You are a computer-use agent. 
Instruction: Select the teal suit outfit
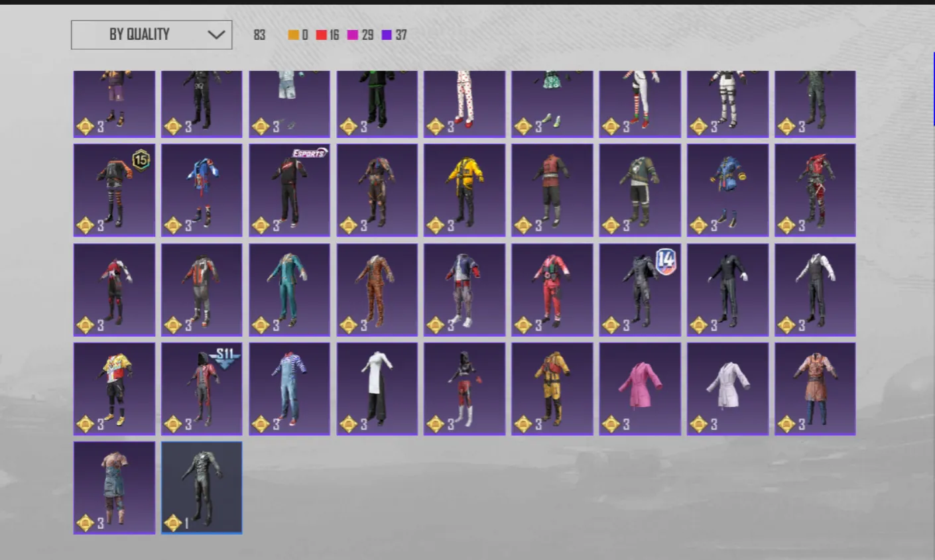tap(289, 290)
